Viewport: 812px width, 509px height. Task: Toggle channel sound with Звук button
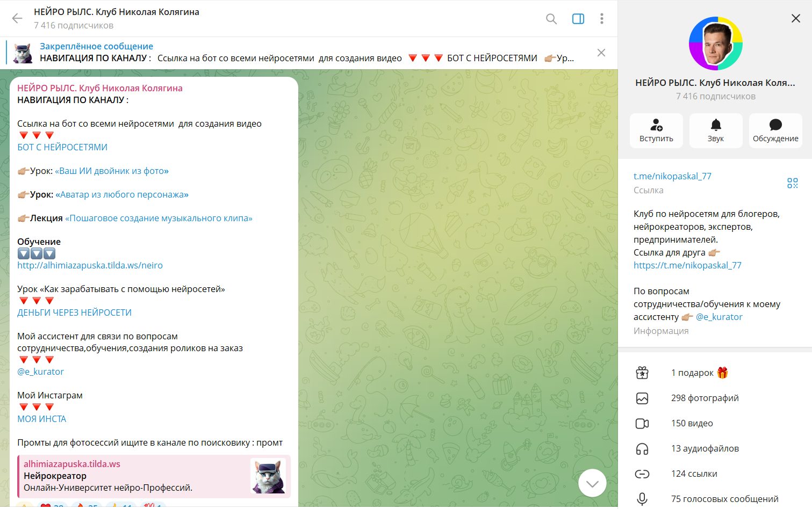[716, 130]
